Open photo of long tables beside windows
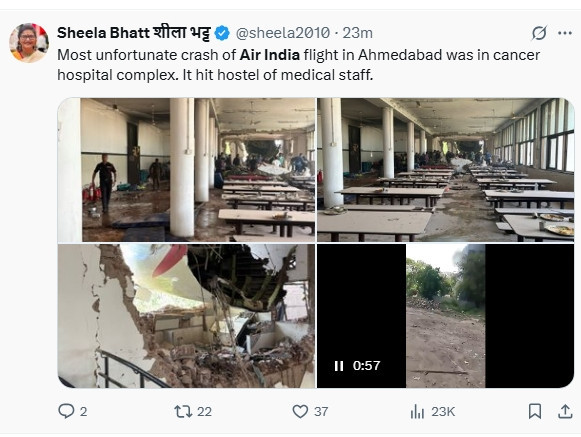581x437 pixels. (x=445, y=170)
